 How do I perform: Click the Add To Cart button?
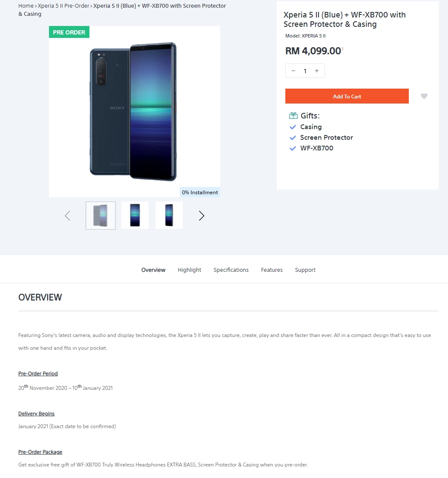click(347, 96)
